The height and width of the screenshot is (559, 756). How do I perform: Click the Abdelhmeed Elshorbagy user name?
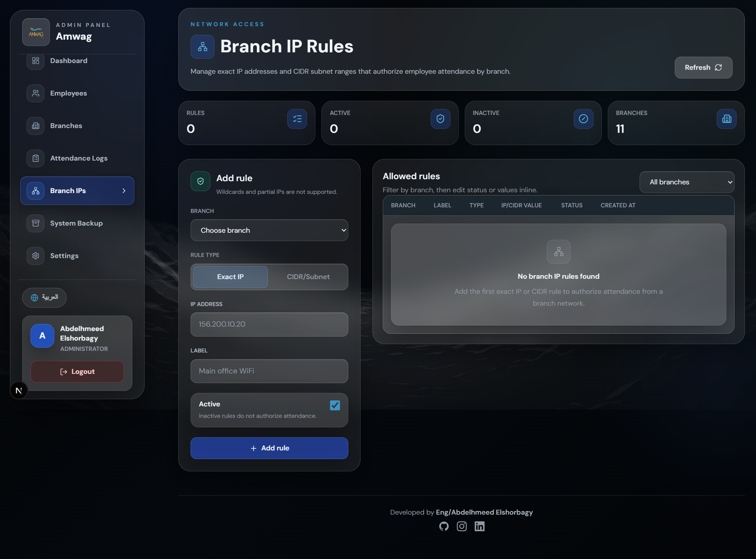[82, 333]
